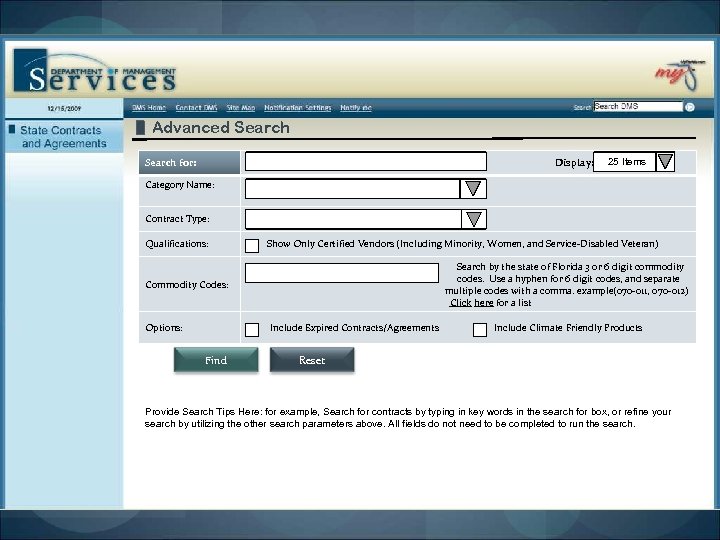Image resolution: width=720 pixels, height=540 pixels.
Task: Check Show Only Certified Vendors checkbox
Action: click(x=252, y=245)
